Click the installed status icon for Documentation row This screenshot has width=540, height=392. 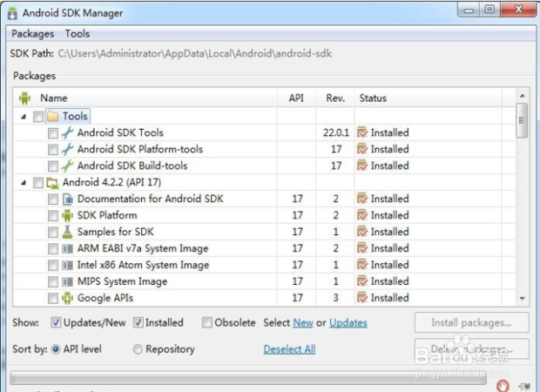click(x=362, y=199)
